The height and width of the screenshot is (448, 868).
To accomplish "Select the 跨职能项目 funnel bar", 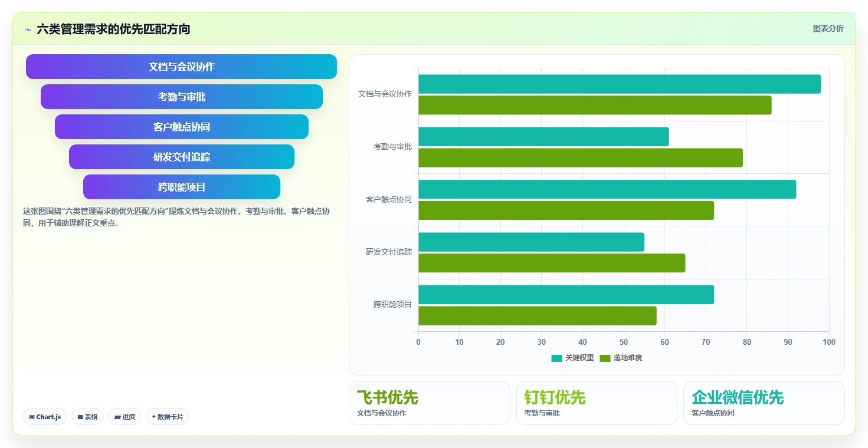I will click(x=181, y=187).
